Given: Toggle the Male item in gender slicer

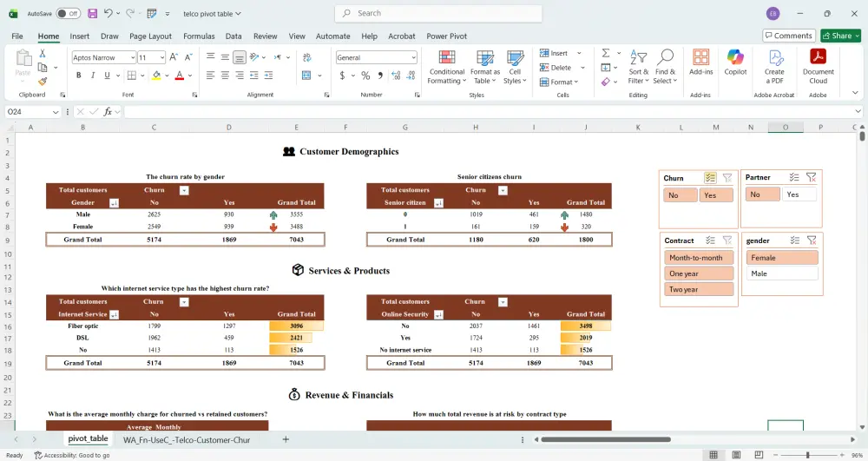Looking at the screenshot, I should [x=782, y=273].
